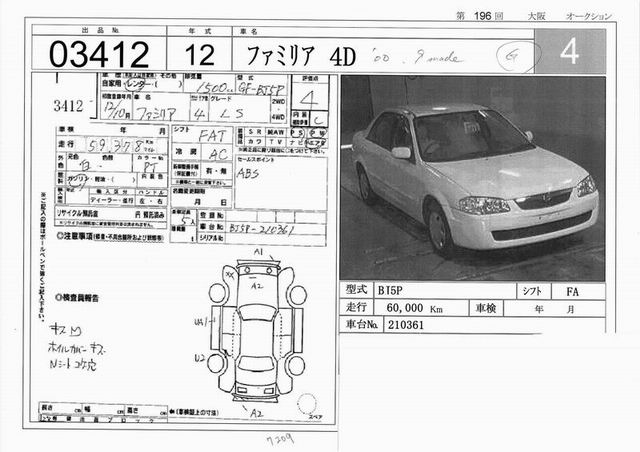
Task: Click the auction session number 196
Action: 482,16
